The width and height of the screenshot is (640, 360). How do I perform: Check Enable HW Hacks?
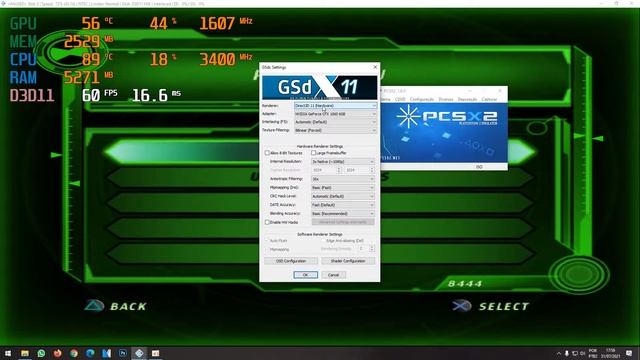tap(267, 222)
